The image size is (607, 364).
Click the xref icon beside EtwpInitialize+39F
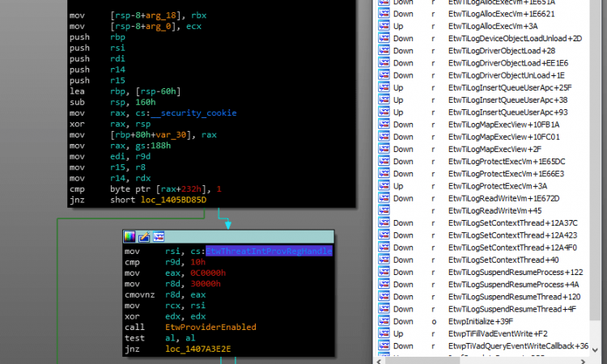[x=385, y=321]
